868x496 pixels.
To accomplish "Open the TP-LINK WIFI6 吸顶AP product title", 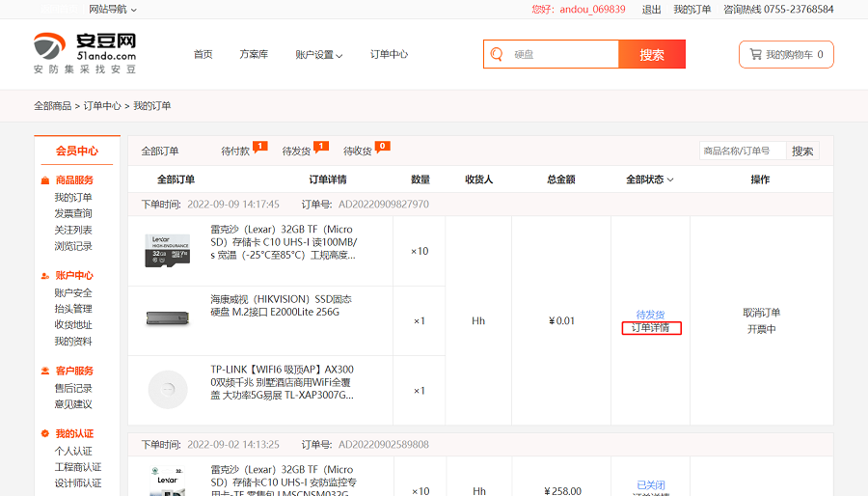I will tap(283, 382).
